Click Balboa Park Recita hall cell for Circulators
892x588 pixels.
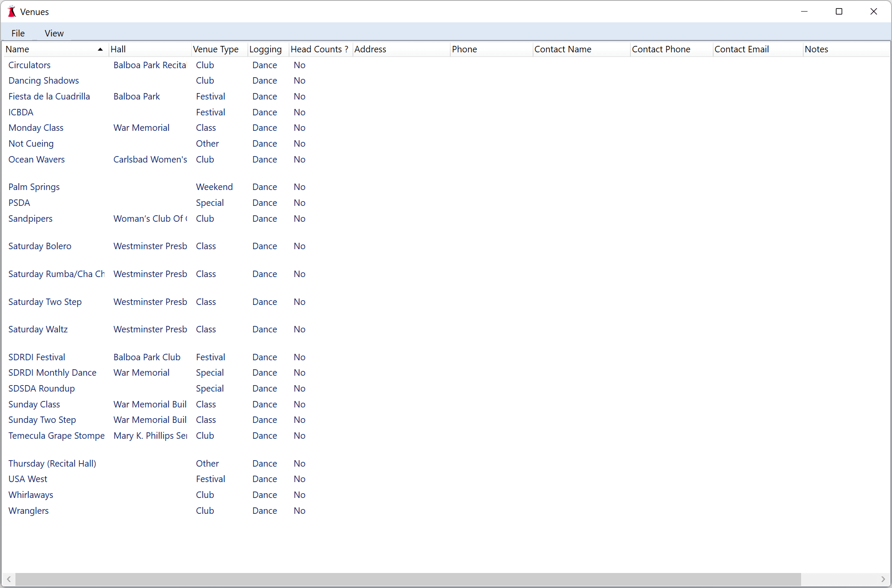150,65
